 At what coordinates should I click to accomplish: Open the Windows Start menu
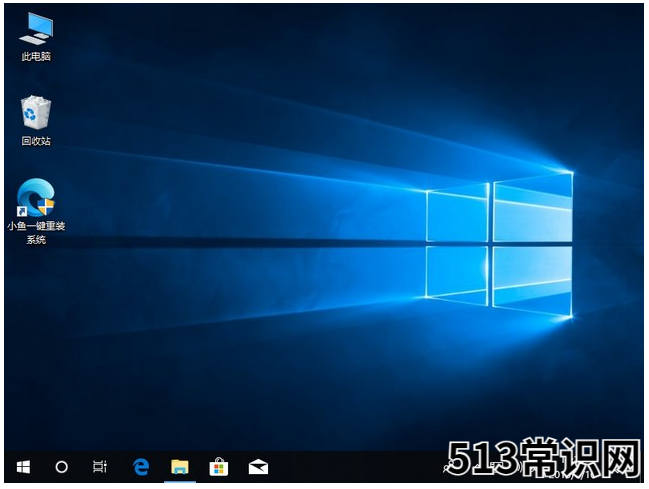23,466
